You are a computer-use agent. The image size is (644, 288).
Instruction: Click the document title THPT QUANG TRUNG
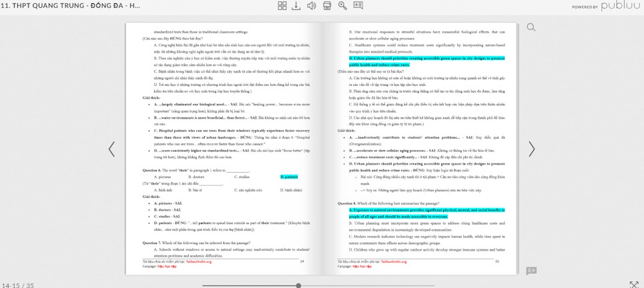(71, 6)
